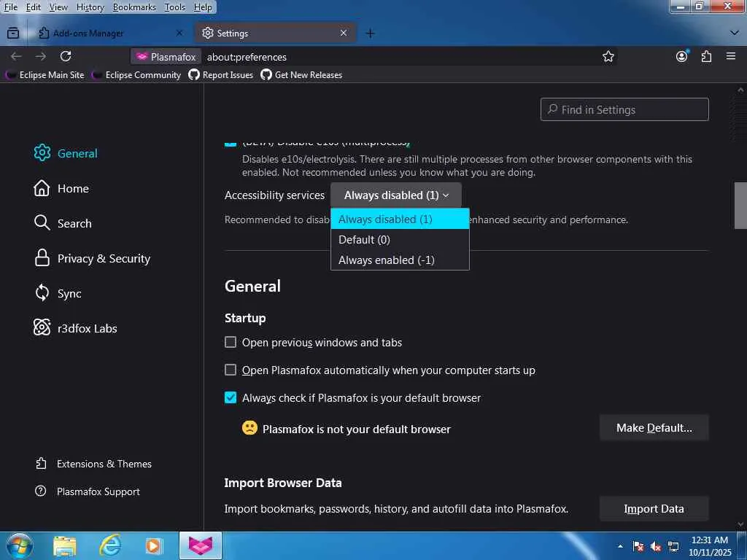Toggle the Disable e10s multiprocess checkbox
This screenshot has width=747, height=560.
(x=231, y=143)
